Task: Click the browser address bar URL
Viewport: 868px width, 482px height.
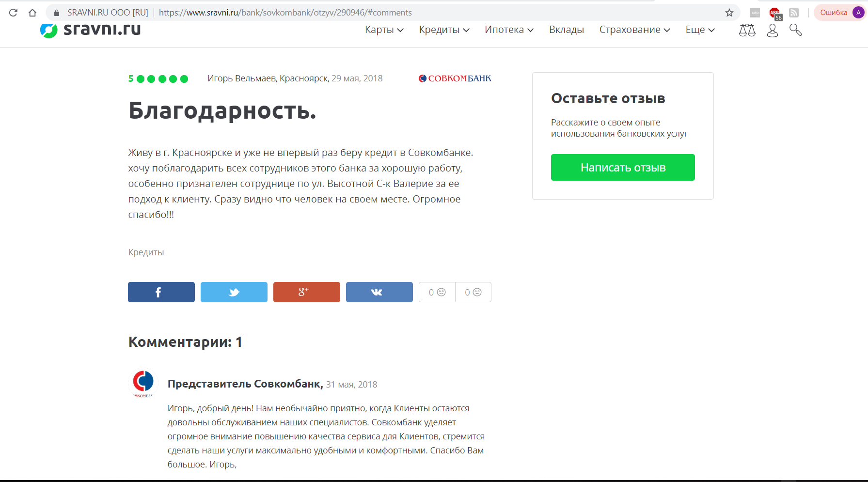Action: pos(285,13)
